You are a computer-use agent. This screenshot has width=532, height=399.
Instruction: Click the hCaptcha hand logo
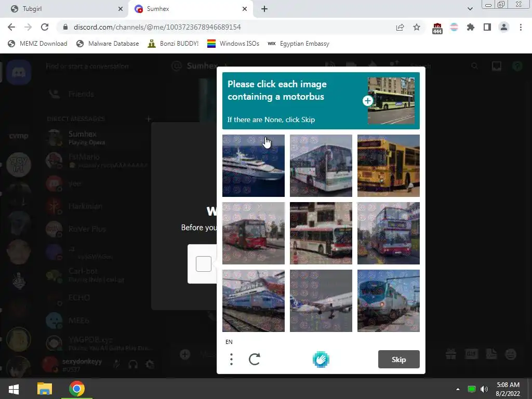(321, 360)
